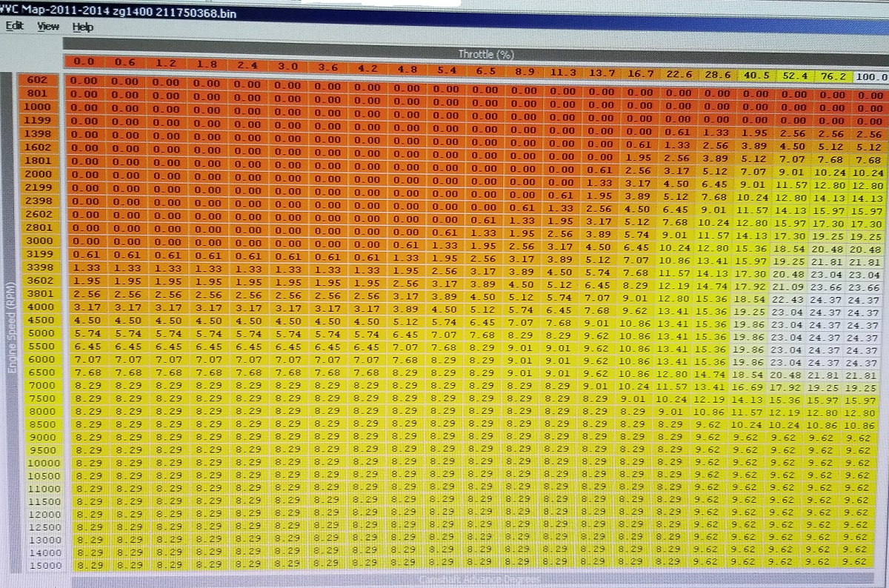Click the 602 RPM row header
The image size is (889, 588).
tap(37, 79)
